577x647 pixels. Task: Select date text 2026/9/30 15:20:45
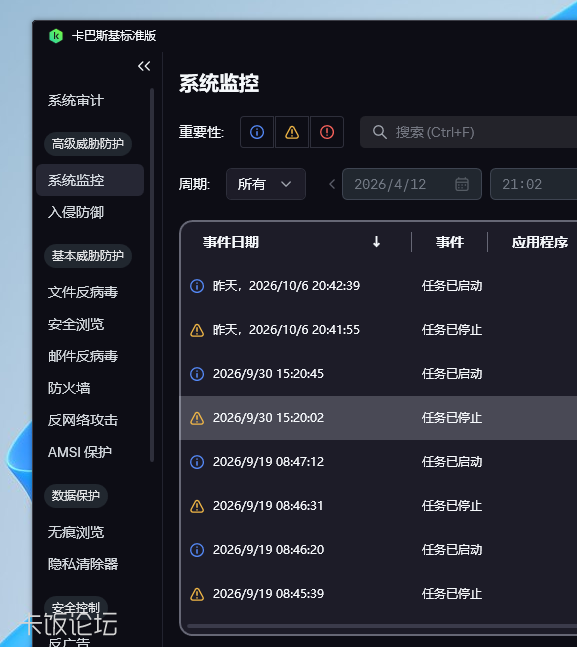[268, 374]
